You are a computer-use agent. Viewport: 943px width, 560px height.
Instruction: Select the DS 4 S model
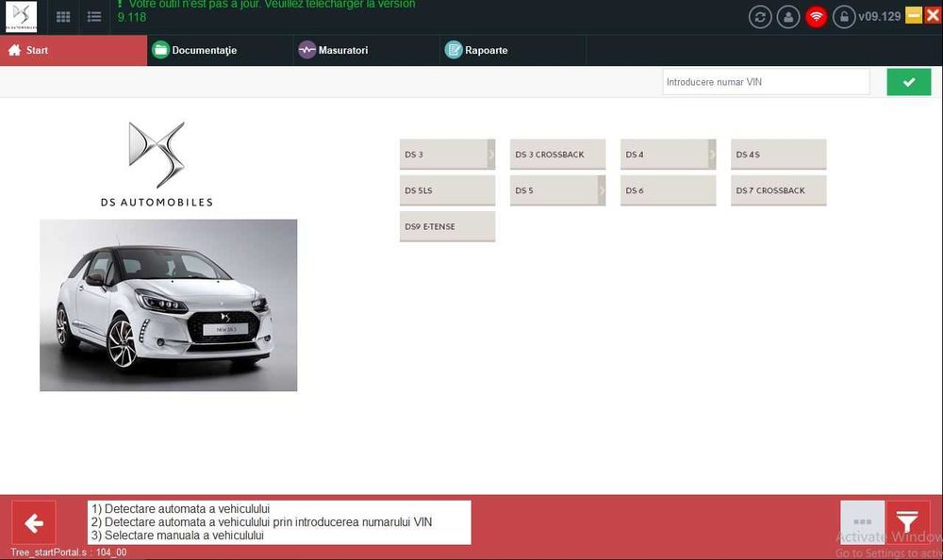(x=778, y=154)
